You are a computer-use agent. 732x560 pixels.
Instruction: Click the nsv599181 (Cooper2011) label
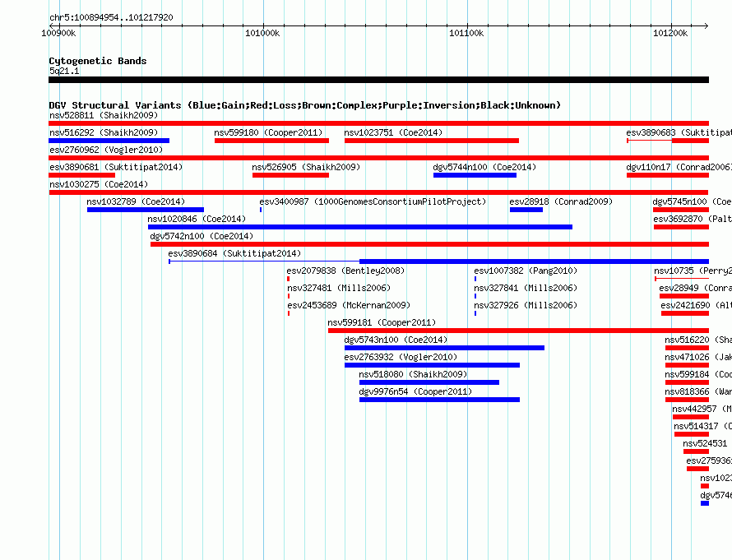click(382, 322)
